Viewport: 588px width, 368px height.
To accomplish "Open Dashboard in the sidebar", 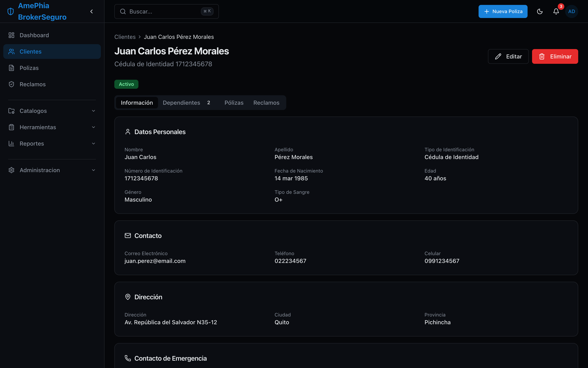I will coord(52,35).
